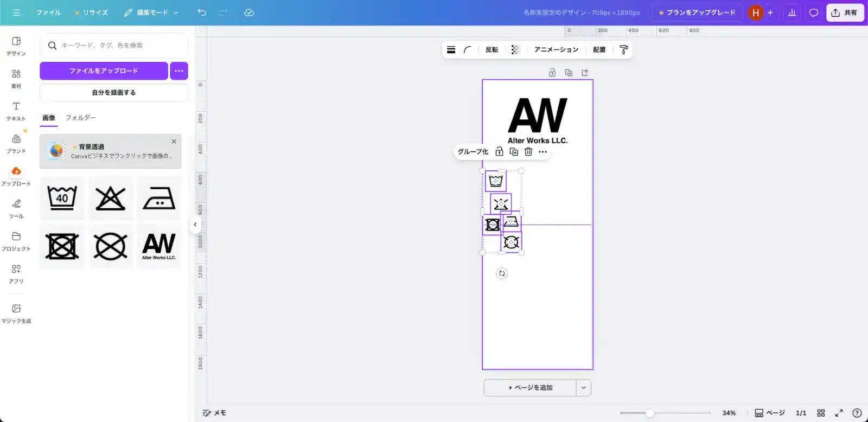
Task: Switch to the Folder (フォルダー) tab
Action: point(80,118)
